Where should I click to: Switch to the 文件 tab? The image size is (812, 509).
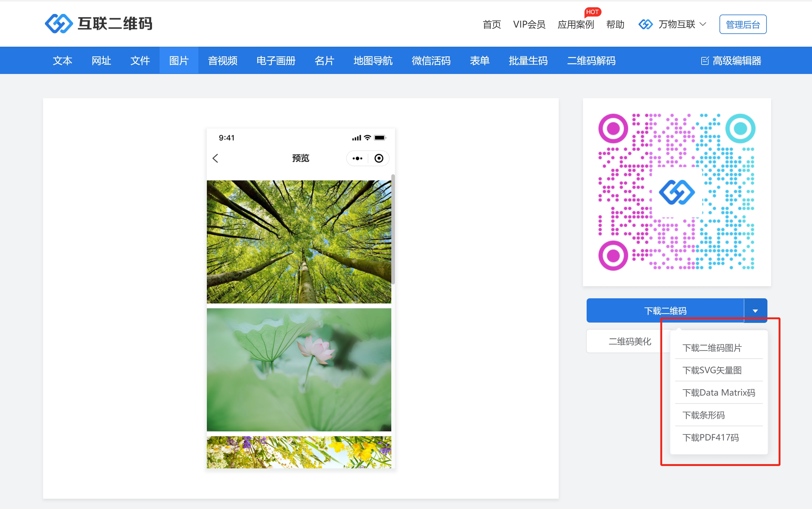(x=140, y=61)
